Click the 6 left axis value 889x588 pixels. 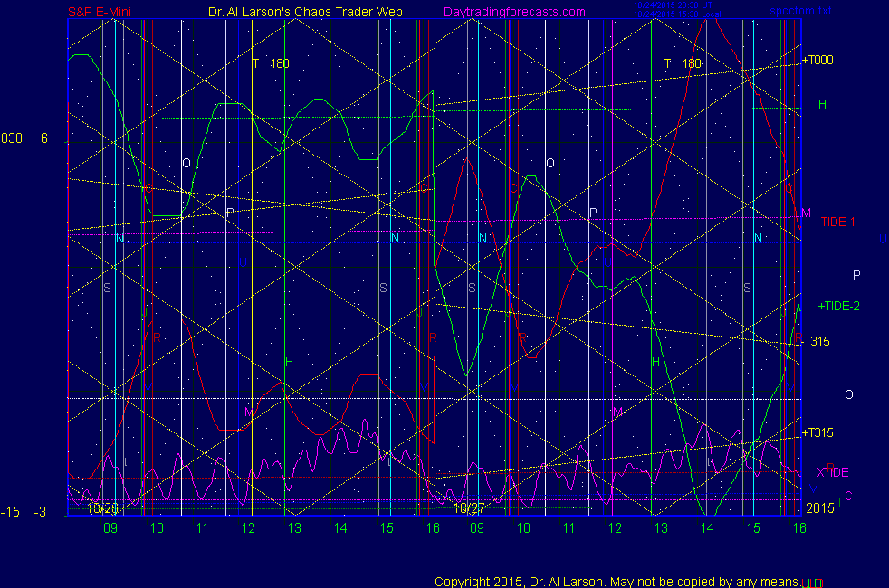tap(44, 138)
